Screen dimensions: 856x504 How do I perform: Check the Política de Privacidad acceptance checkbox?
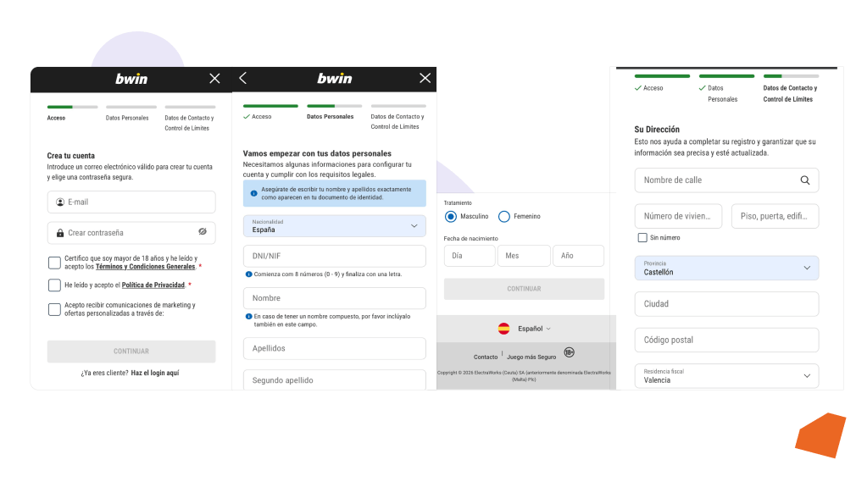[x=54, y=285]
